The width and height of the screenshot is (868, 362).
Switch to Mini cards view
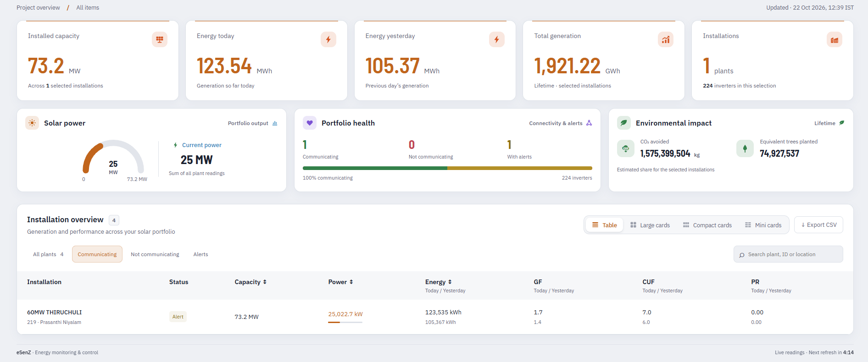coord(763,225)
